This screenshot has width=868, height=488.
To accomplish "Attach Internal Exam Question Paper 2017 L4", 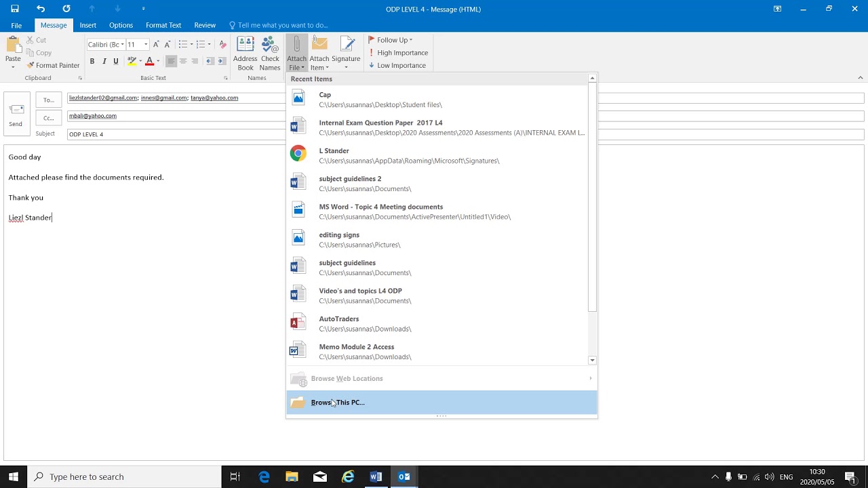I will (x=438, y=127).
